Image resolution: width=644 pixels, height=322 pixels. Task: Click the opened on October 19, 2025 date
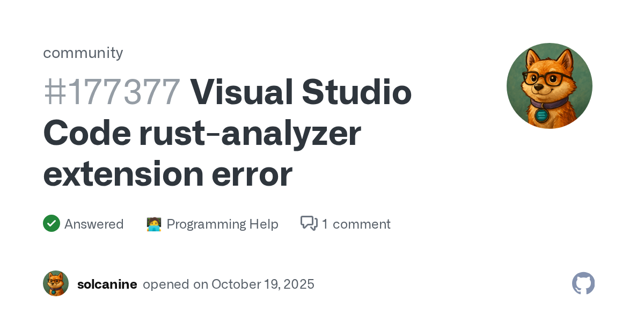229,284
